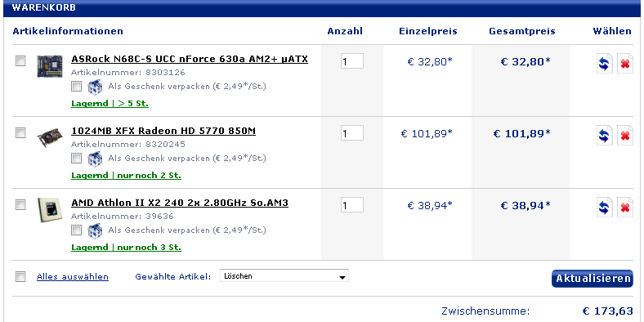Tick selection checkbox for ASRock N68C-S row

point(20,61)
